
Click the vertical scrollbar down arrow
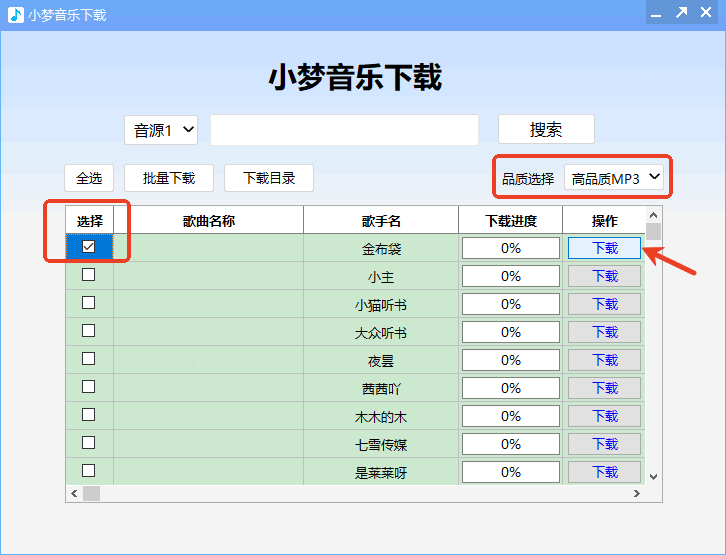coord(653,477)
